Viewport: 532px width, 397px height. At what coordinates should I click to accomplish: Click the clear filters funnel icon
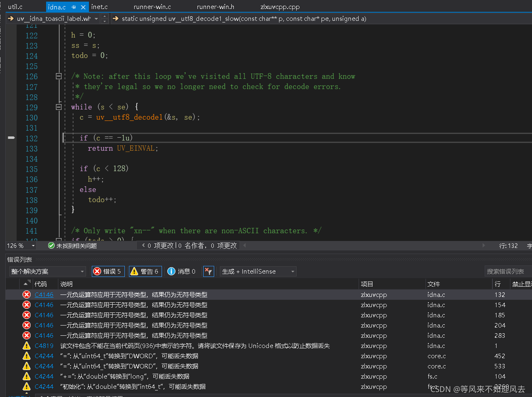coord(208,271)
